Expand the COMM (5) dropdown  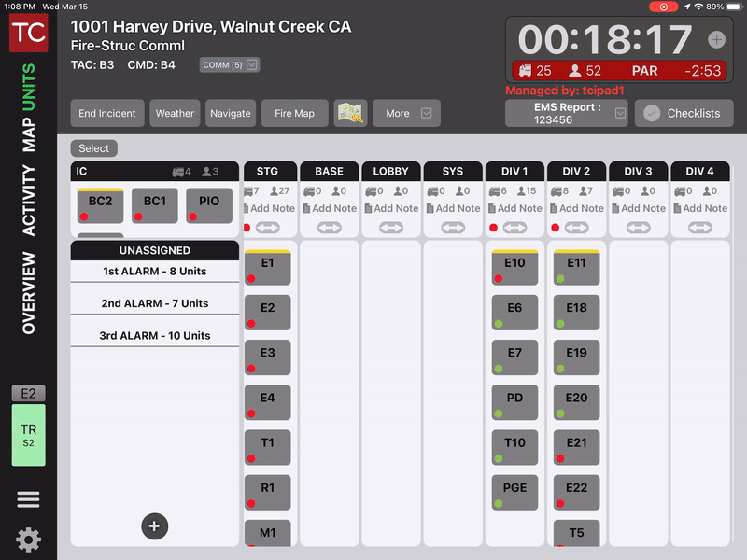tap(230, 65)
